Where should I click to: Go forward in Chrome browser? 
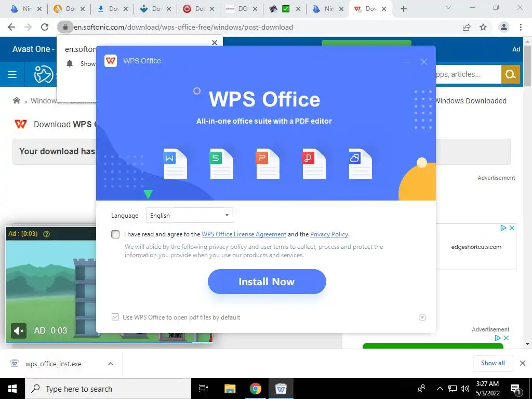28,27
